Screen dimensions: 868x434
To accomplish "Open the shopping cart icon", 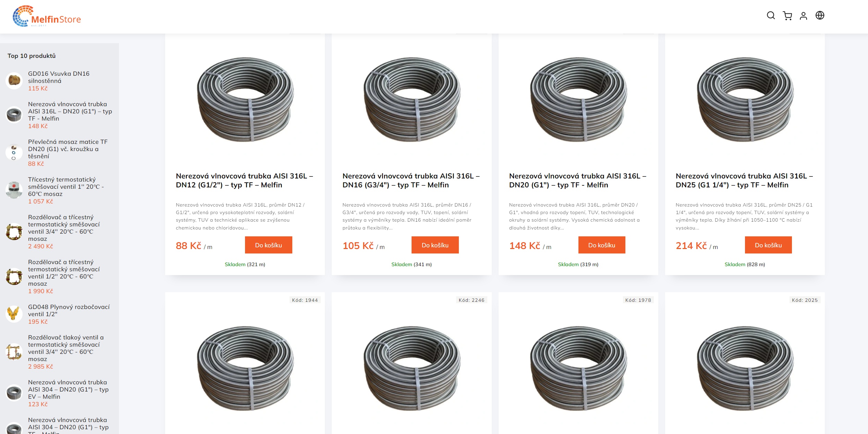I will point(787,16).
